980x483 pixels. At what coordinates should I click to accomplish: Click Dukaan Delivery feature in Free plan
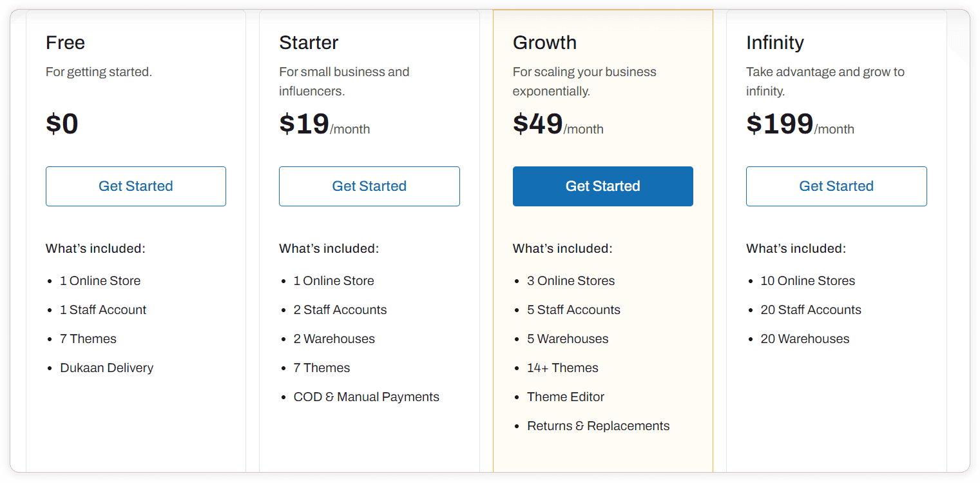point(106,368)
